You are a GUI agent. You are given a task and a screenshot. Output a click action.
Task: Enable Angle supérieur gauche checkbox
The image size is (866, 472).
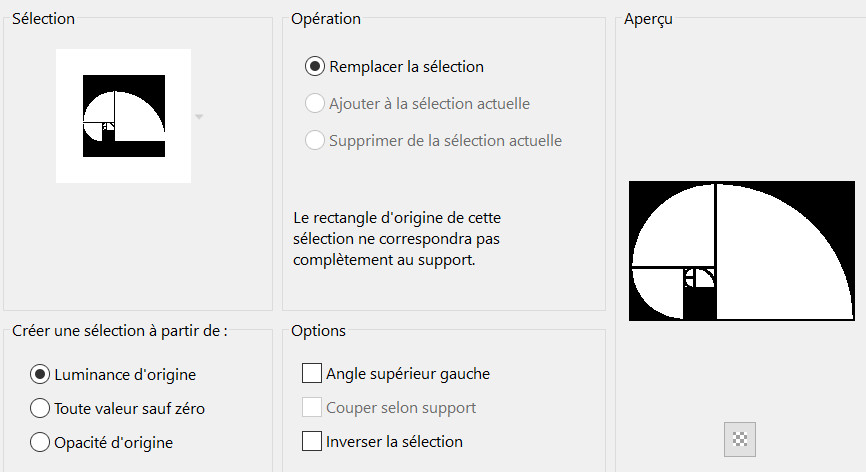coord(312,374)
